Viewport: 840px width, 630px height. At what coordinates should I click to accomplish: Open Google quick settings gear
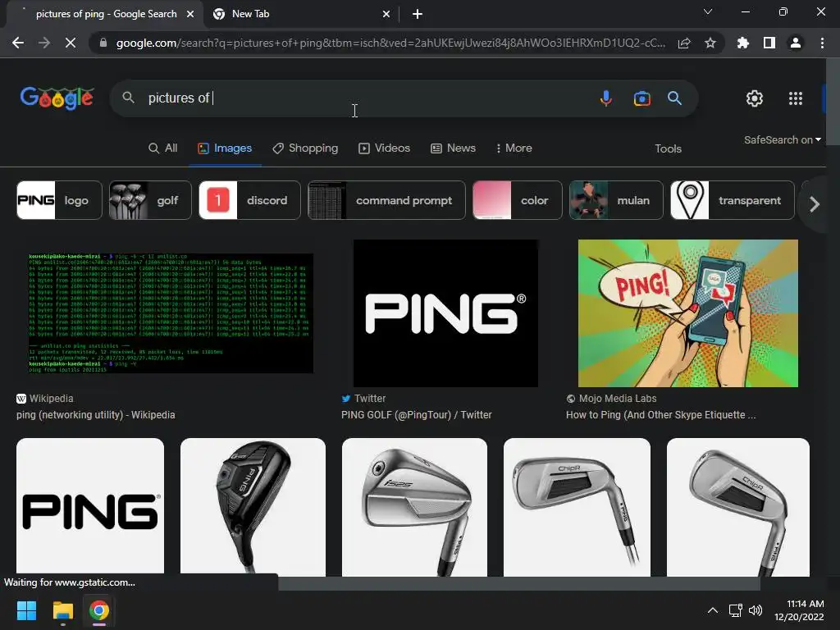[755, 98]
